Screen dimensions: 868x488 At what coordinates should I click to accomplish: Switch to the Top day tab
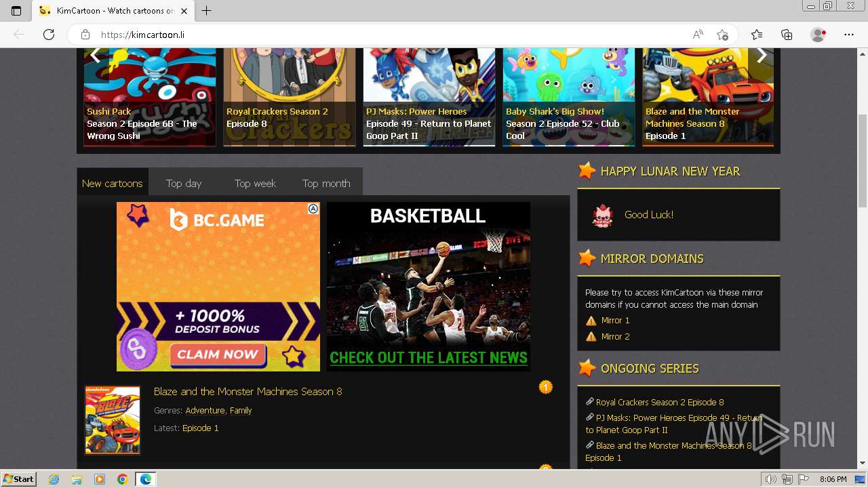click(x=184, y=183)
